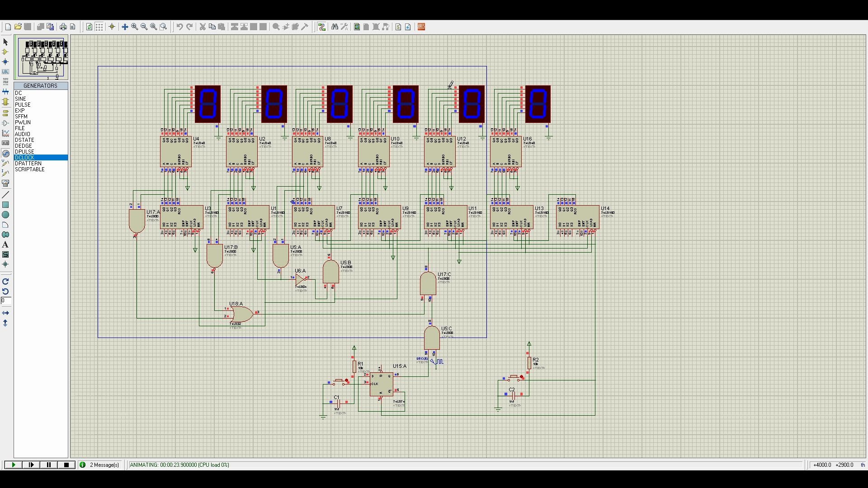Select DPATTERN from generators list
Screen dimensions: 868x488
point(28,164)
